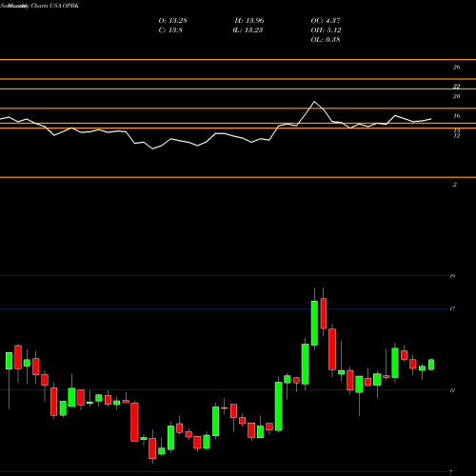Click the close price value C: 13.8
Image resolution: width=476 pixels, height=476 pixels.
pyautogui.click(x=170, y=30)
